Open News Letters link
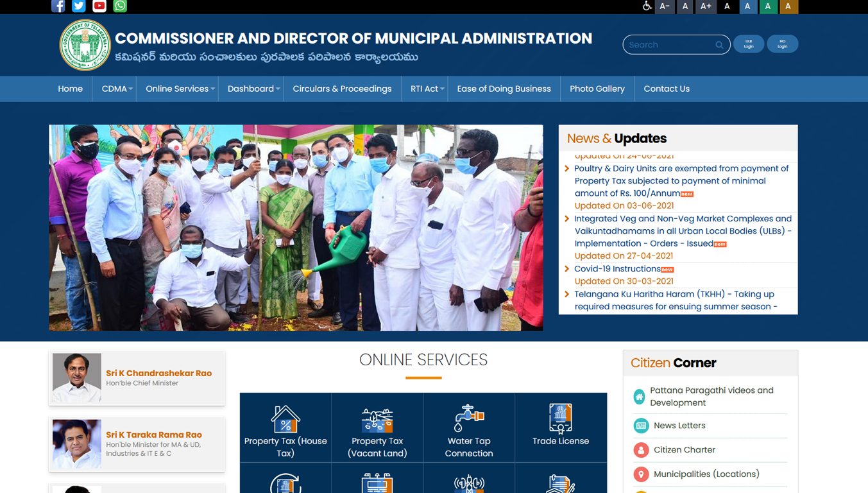 (x=679, y=426)
